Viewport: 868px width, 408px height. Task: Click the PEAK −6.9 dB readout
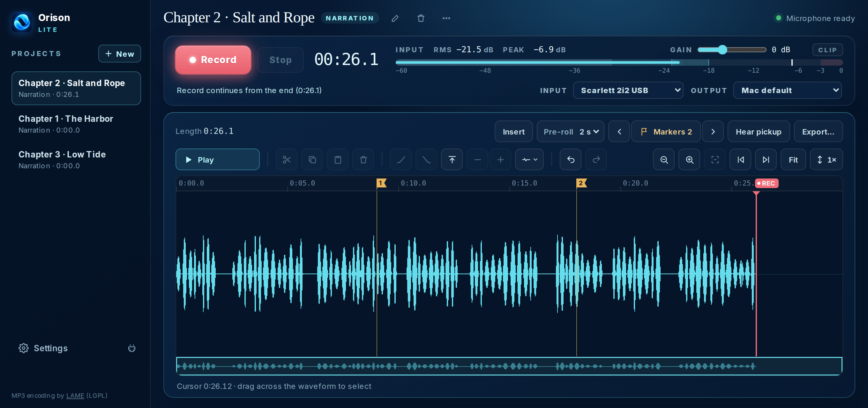[534, 50]
